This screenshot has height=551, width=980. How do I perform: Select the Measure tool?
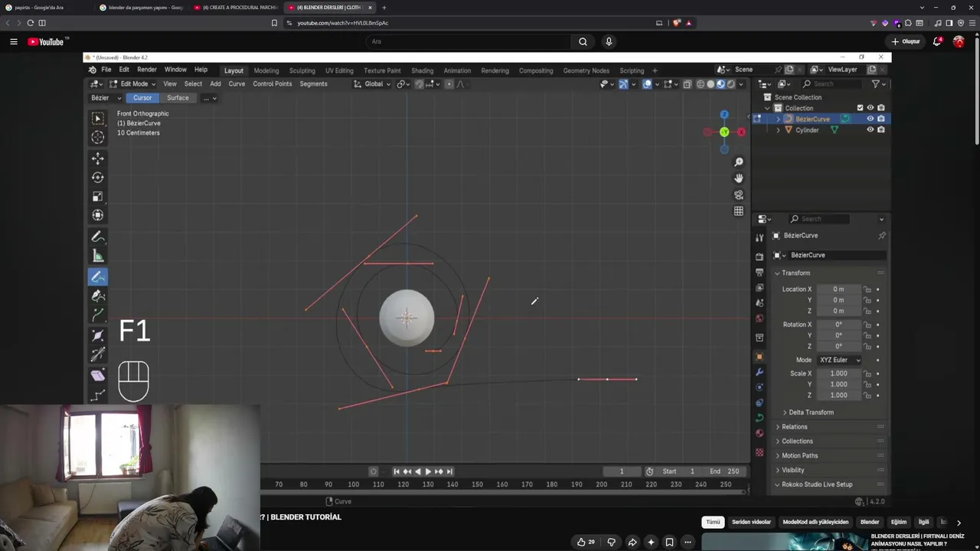[98, 256]
